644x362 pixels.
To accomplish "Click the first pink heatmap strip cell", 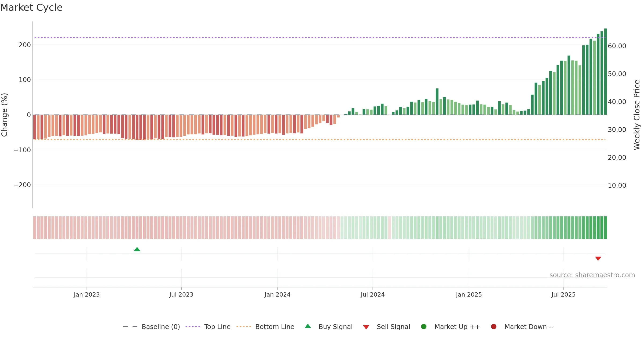I will (35, 228).
